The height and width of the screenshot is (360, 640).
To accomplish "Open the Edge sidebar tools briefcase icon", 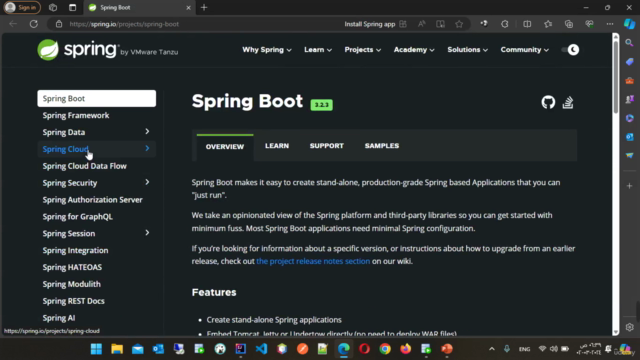I will (x=629, y=80).
